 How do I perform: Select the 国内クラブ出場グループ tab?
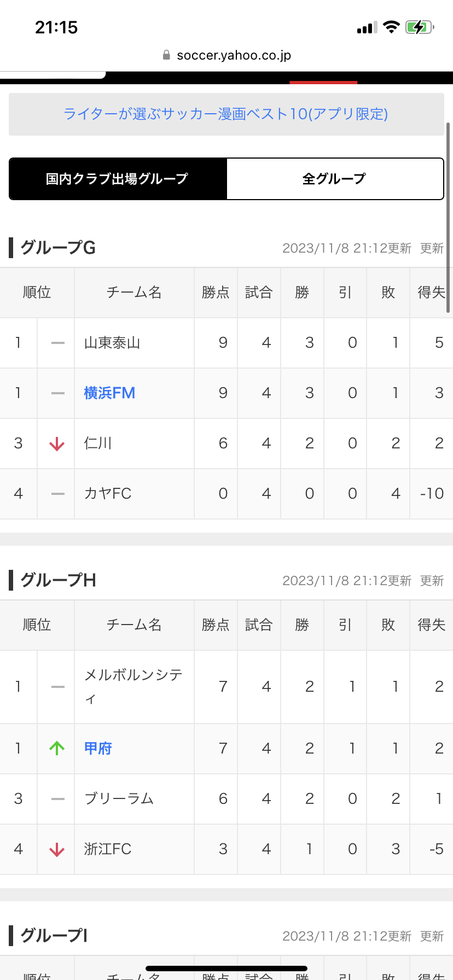[x=118, y=179]
